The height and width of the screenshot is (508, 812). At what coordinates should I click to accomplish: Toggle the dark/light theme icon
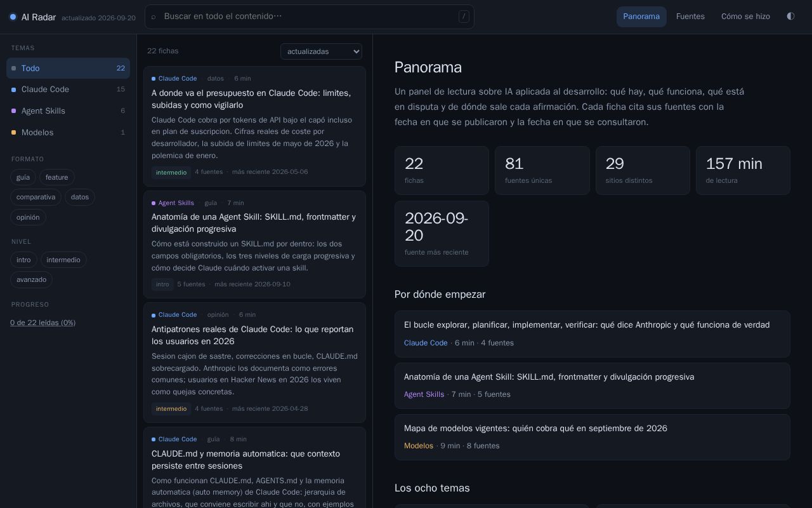[790, 17]
